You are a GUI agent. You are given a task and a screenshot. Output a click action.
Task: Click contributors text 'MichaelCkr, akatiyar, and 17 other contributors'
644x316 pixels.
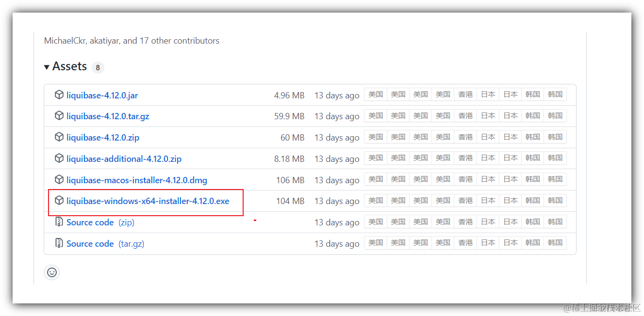[x=132, y=41]
